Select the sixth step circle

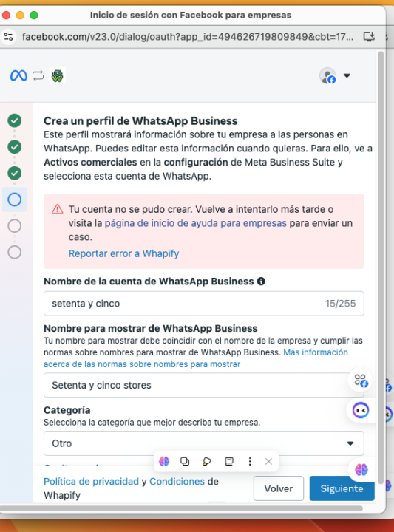(15, 253)
